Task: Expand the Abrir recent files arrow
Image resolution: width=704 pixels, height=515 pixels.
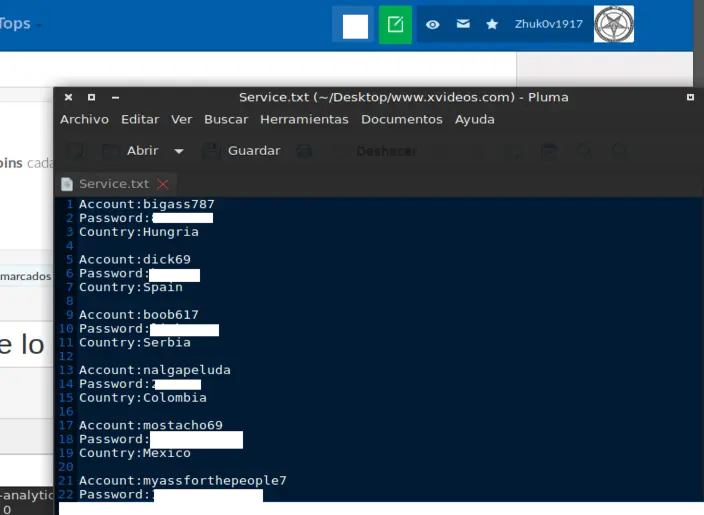Action: [x=179, y=151]
